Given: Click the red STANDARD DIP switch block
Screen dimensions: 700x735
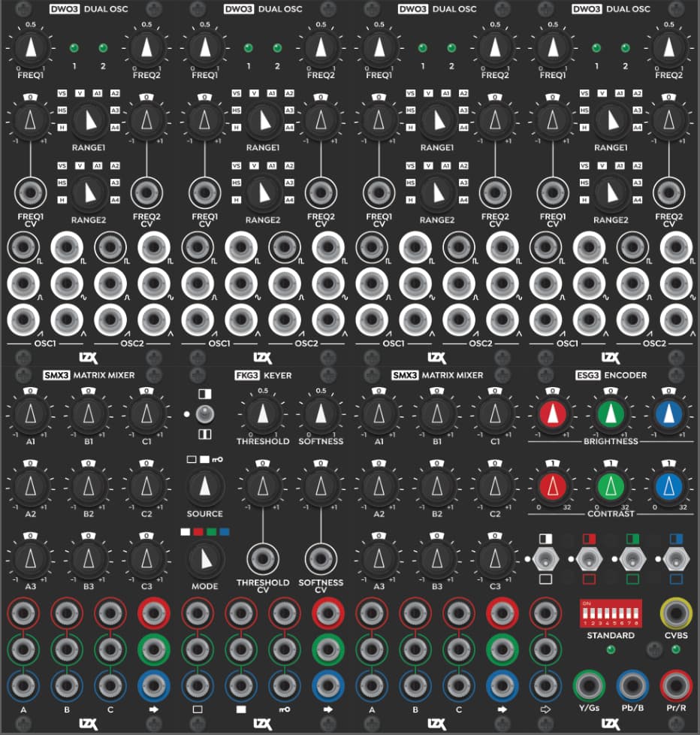Looking at the screenshot, I should pyautogui.click(x=611, y=613).
